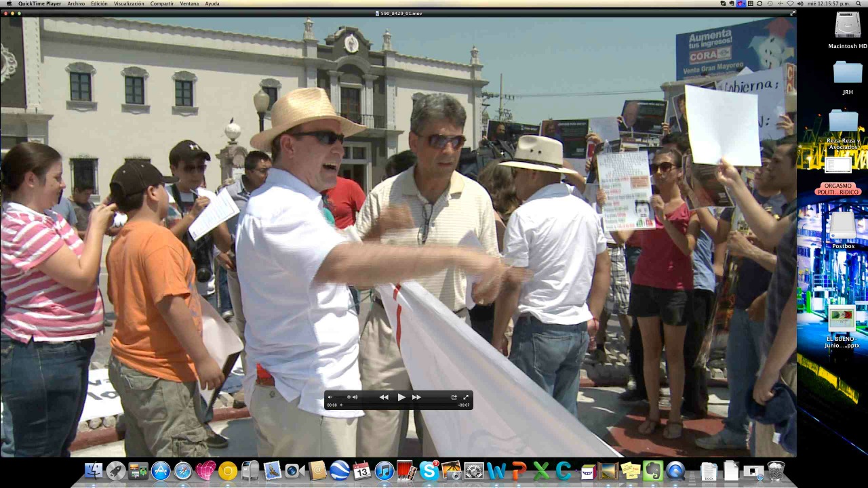Click the rewind button in playback controls
The width and height of the screenshot is (868, 488).
[x=384, y=397]
